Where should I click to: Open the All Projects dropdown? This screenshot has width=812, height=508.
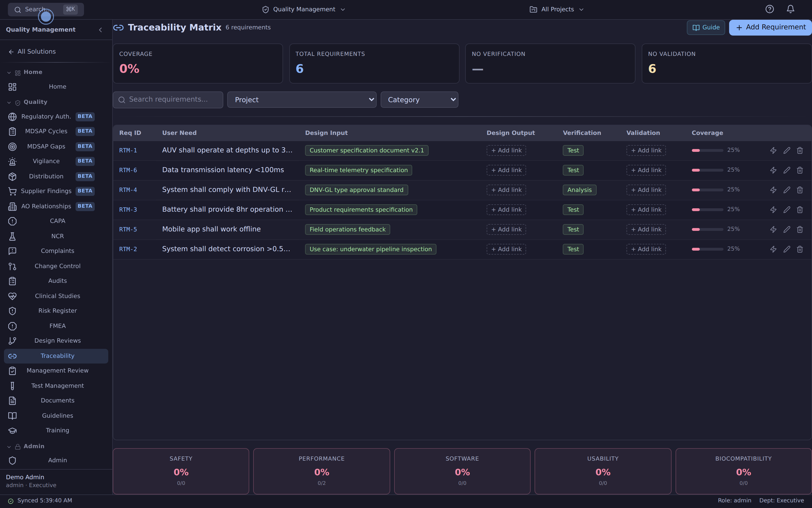click(557, 9)
